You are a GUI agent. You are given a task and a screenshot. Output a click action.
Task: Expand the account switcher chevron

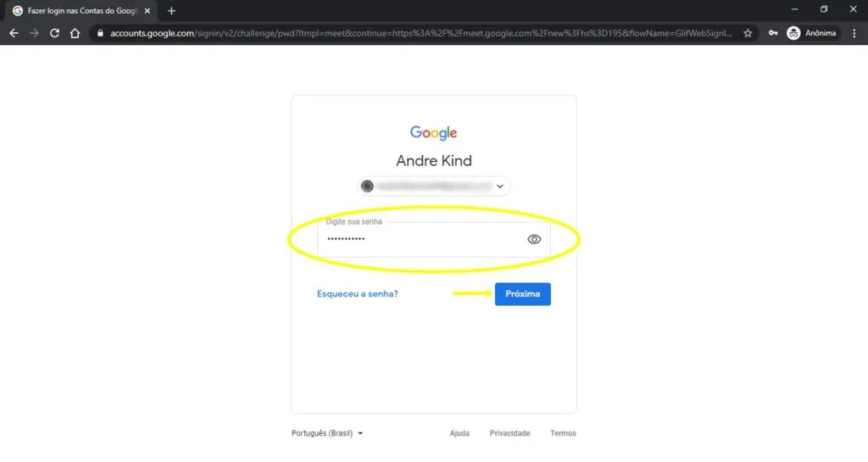pyautogui.click(x=500, y=186)
